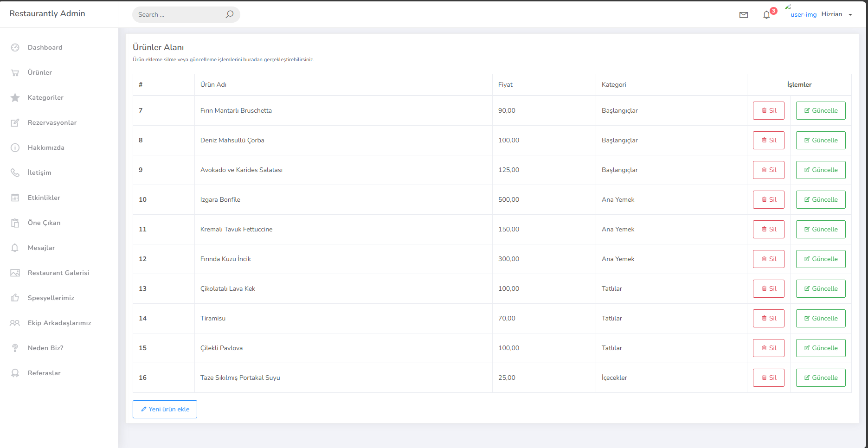This screenshot has height=448, width=868.
Task: Click the search magnifier icon
Action: (229, 14)
